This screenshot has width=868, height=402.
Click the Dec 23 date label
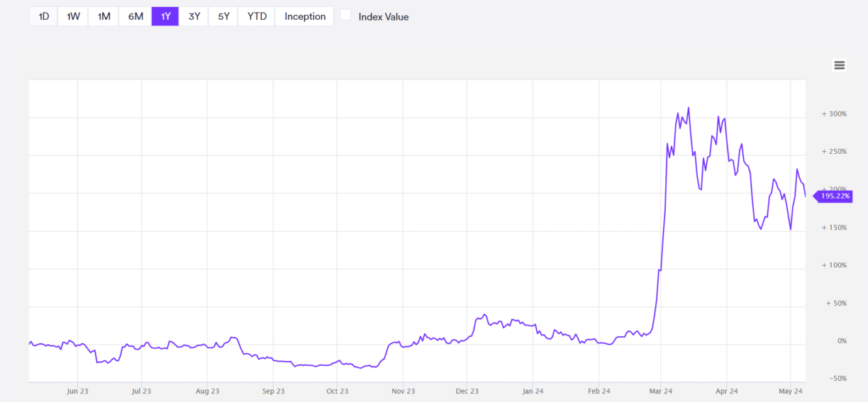467,390
